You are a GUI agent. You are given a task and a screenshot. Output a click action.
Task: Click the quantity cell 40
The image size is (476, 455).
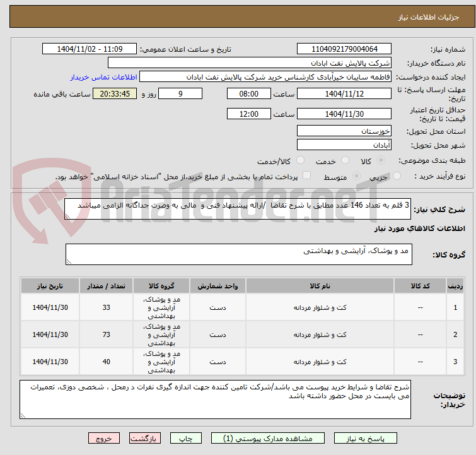tap(107, 362)
